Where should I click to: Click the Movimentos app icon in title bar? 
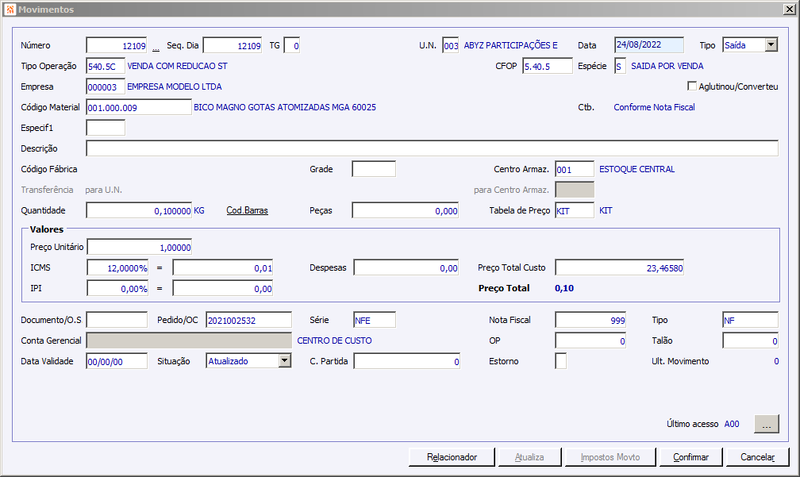point(10,9)
